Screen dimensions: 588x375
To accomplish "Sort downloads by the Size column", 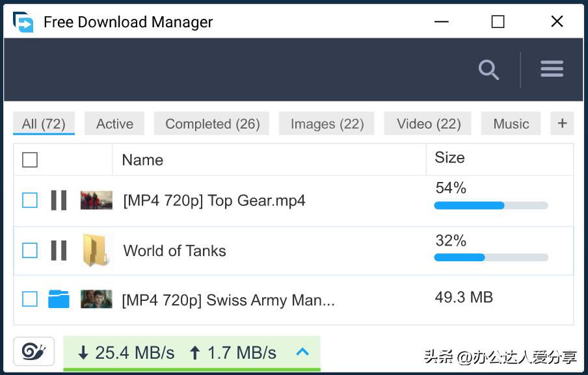I will tap(449, 158).
